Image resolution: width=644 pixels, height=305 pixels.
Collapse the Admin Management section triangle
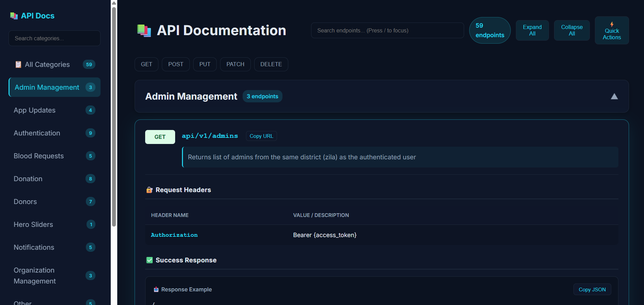pyautogui.click(x=614, y=97)
